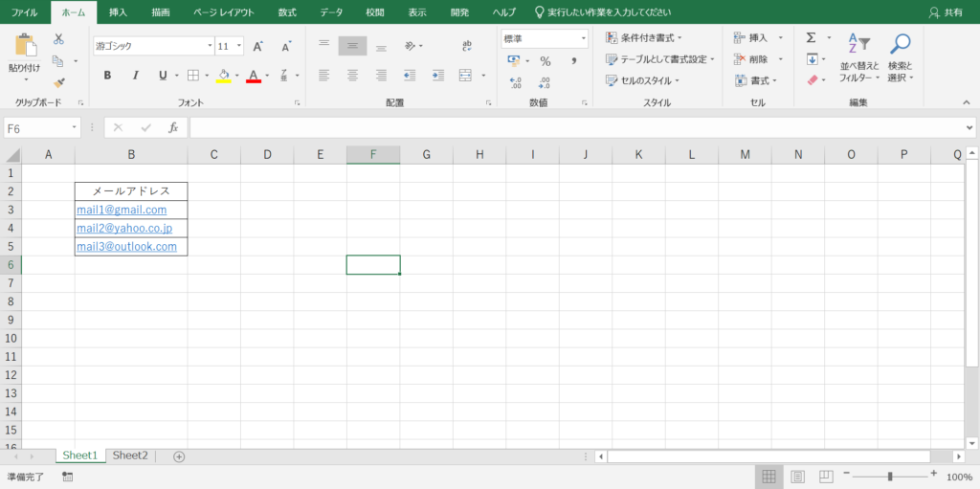The width and height of the screenshot is (980, 489).
Task: Open the font name dropdown
Action: click(210, 46)
